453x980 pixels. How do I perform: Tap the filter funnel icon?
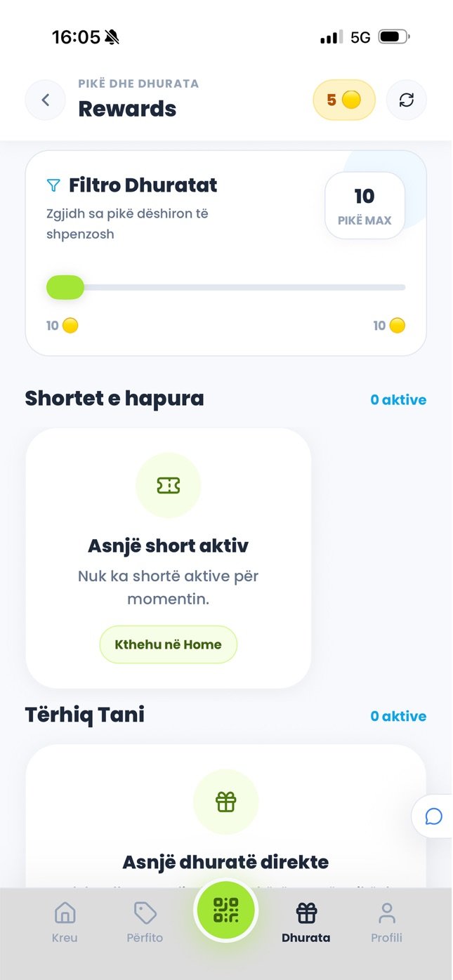(x=53, y=185)
